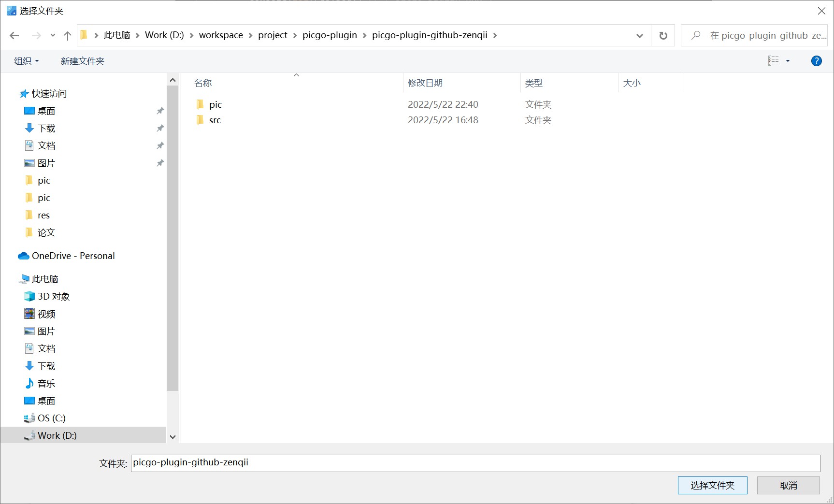This screenshot has height=504, width=834.
Task: Go back using the left arrow
Action: pos(14,35)
